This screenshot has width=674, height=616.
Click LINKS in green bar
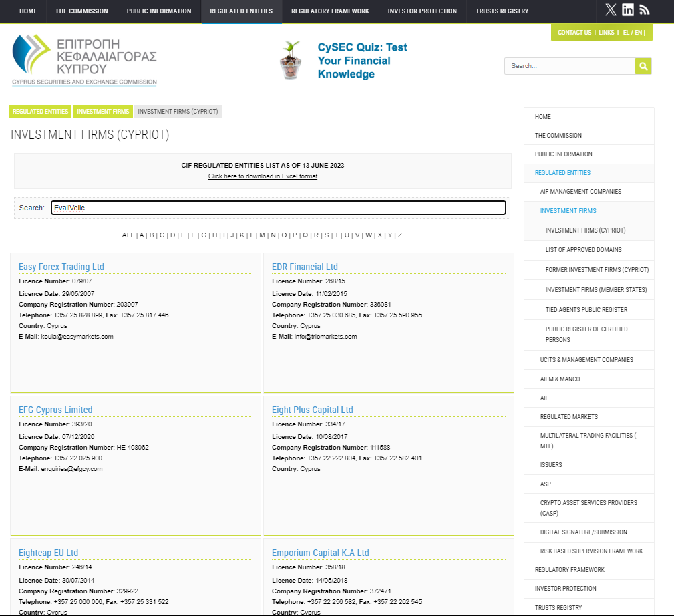click(606, 33)
